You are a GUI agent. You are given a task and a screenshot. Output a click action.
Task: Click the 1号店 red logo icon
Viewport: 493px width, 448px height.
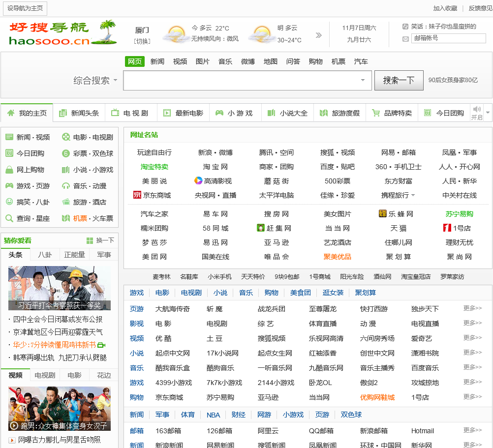pyautogui.click(x=447, y=228)
